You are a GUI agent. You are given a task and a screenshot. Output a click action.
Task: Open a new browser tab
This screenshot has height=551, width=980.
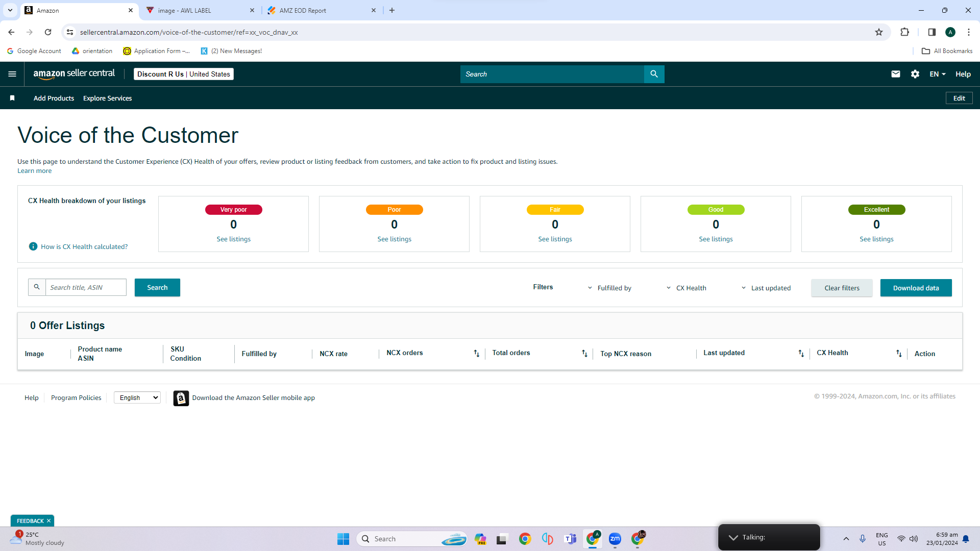tap(391, 10)
